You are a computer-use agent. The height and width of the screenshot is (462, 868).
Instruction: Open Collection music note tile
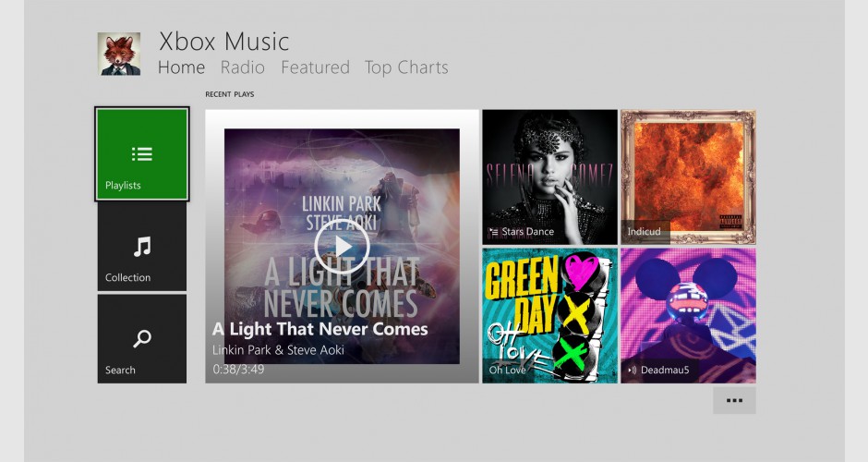(x=141, y=247)
